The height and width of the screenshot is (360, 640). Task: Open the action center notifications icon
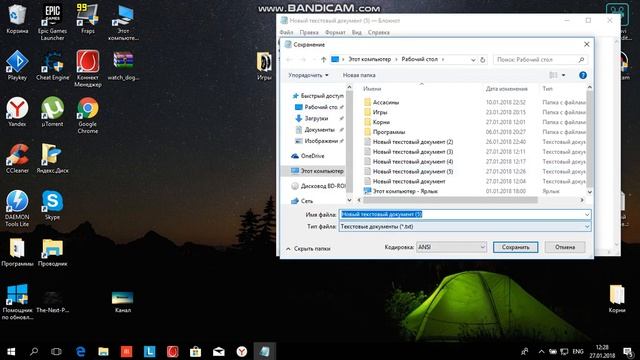pyautogui.click(x=628, y=351)
